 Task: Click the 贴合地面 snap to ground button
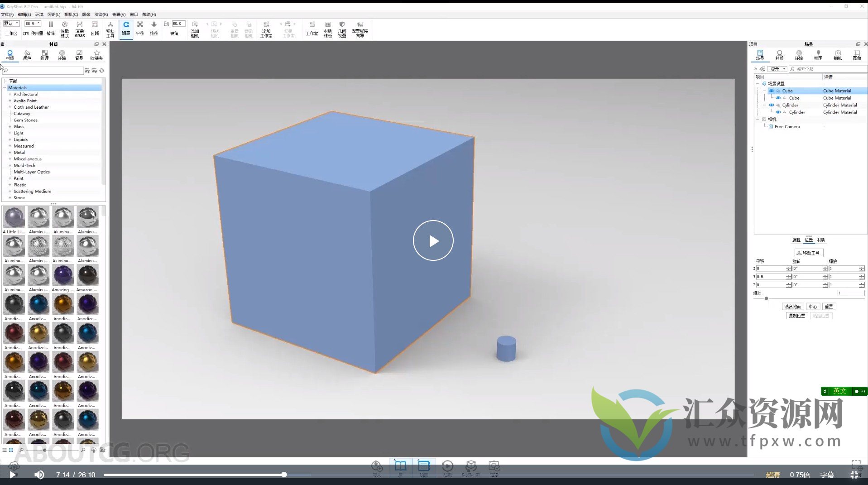click(792, 307)
